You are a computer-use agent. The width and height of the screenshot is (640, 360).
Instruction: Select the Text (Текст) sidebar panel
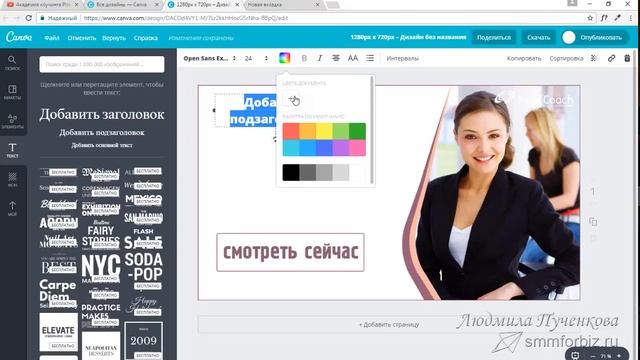point(12,150)
